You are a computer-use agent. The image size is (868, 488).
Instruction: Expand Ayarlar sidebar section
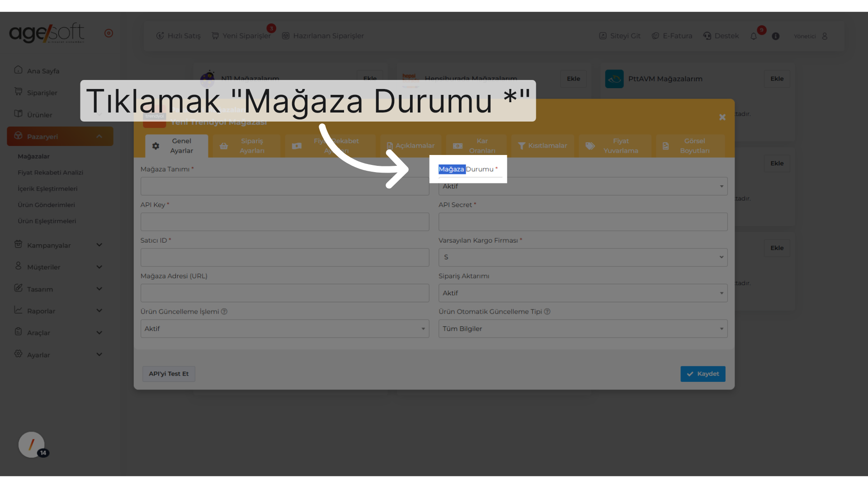point(60,354)
